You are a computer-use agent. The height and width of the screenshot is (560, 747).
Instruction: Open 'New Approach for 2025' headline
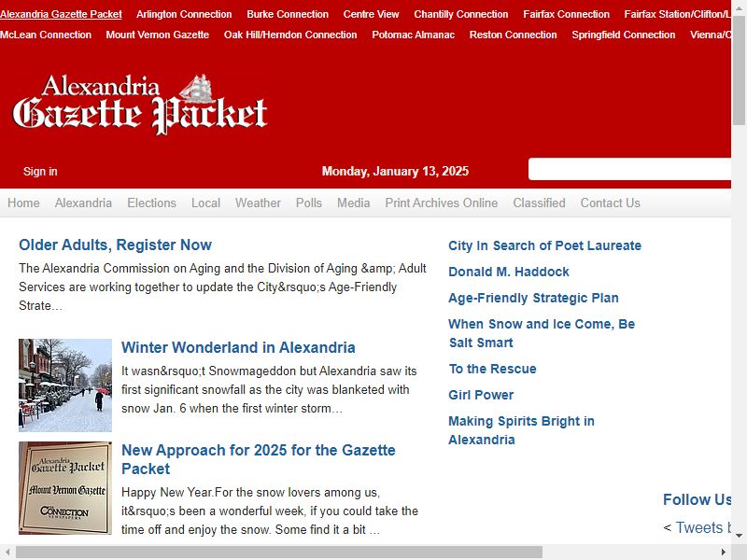tap(259, 459)
